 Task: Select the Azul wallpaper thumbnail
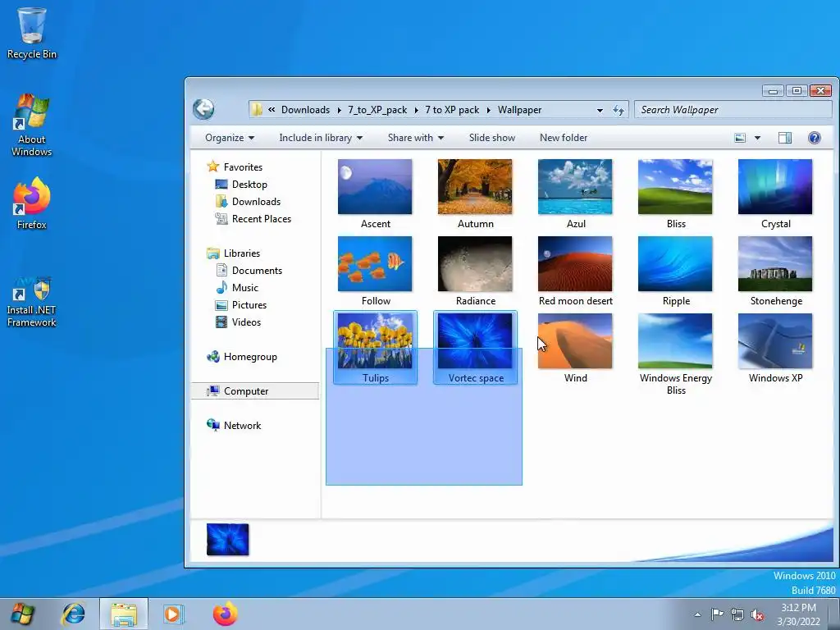tap(575, 186)
